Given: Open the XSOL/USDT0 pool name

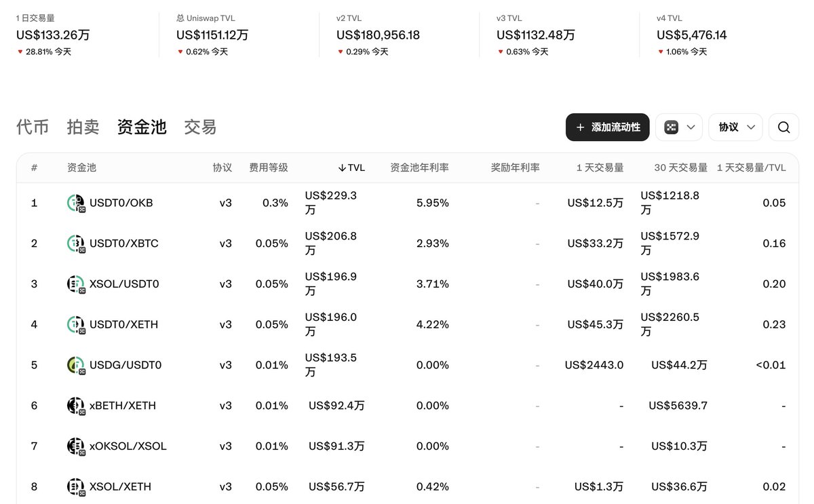Looking at the screenshot, I should point(124,284).
